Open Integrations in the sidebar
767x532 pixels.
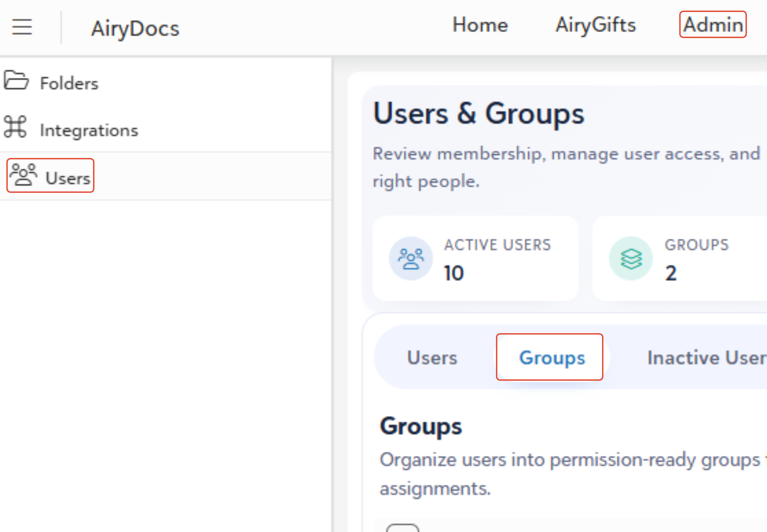click(x=89, y=130)
